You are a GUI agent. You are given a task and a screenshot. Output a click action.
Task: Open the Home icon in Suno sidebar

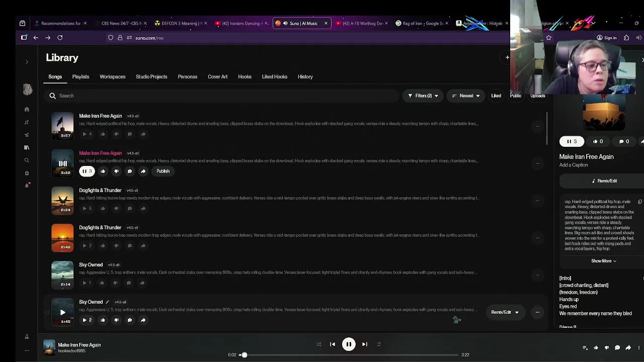point(27,109)
